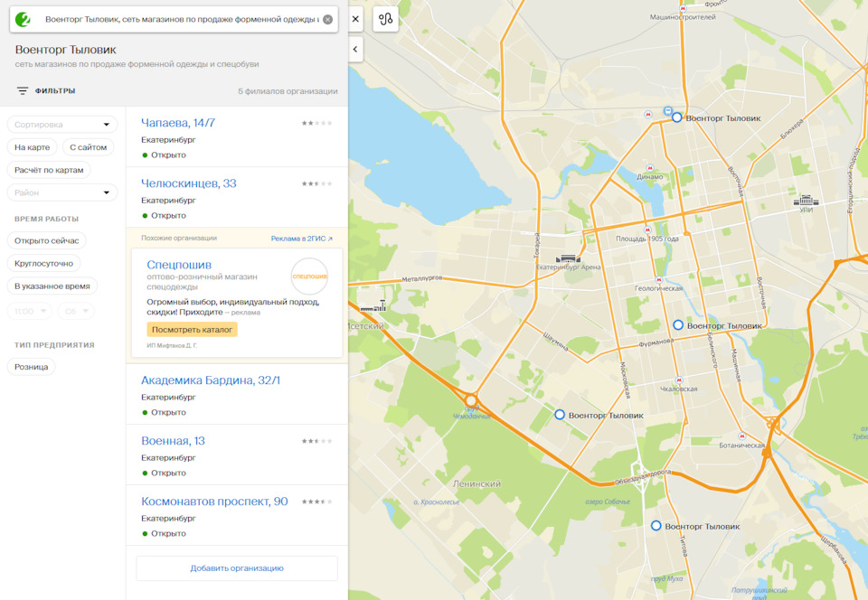The height and width of the screenshot is (600, 868).
Task: Click the railway station icon beside the northern marker
Action: [x=667, y=110]
